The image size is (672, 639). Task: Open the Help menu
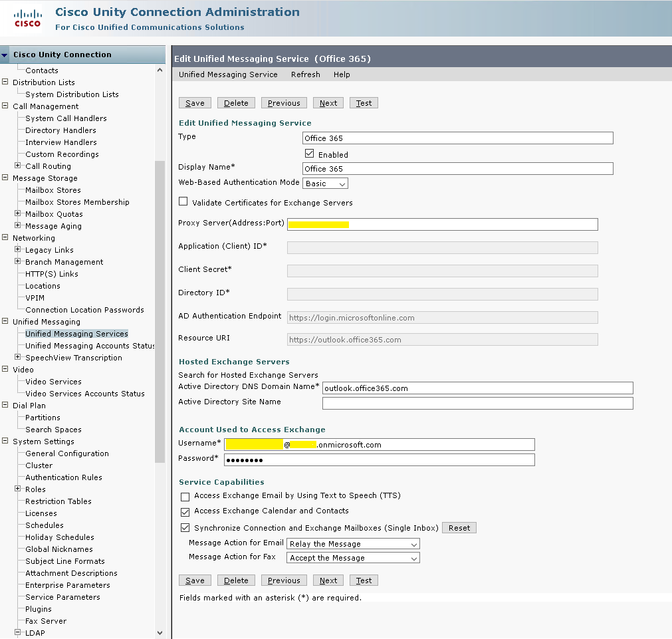pos(342,74)
